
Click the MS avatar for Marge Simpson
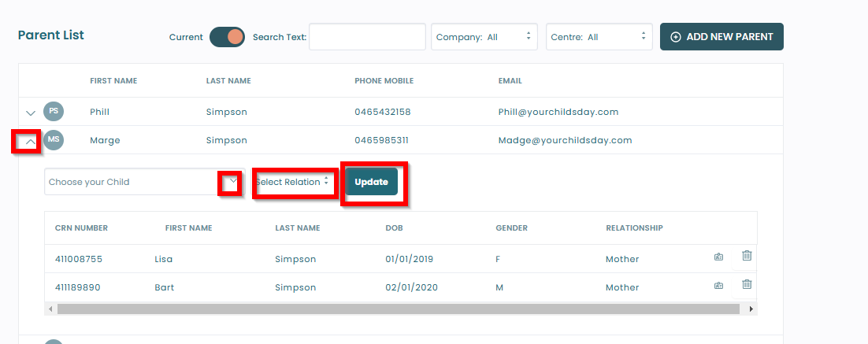pyautogui.click(x=54, y=139)
